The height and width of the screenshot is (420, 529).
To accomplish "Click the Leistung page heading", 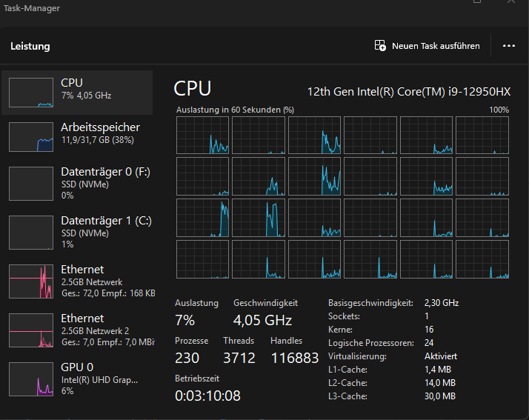I will 30,46.
